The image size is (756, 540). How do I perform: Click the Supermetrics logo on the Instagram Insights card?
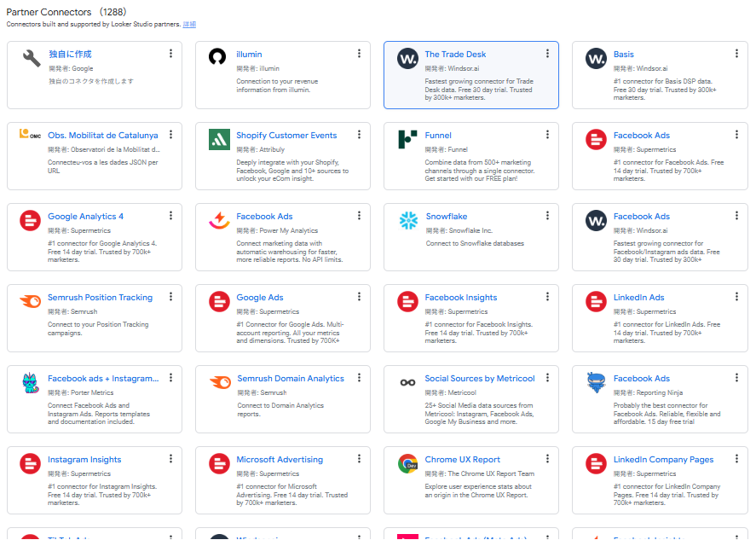[x=30, y=464]
